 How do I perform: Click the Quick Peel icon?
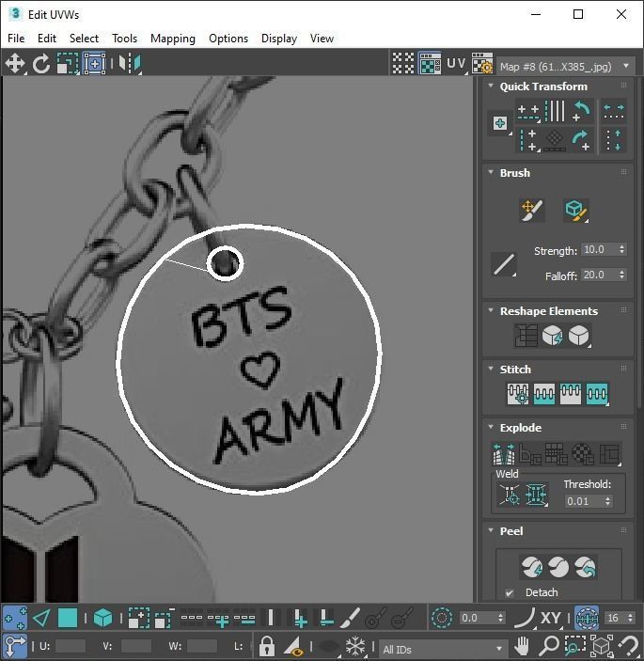point(532,567)
